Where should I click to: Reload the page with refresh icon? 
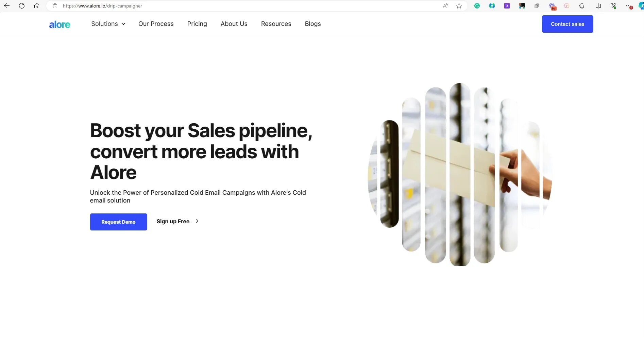pyautogui.click(x=22, y=6)
